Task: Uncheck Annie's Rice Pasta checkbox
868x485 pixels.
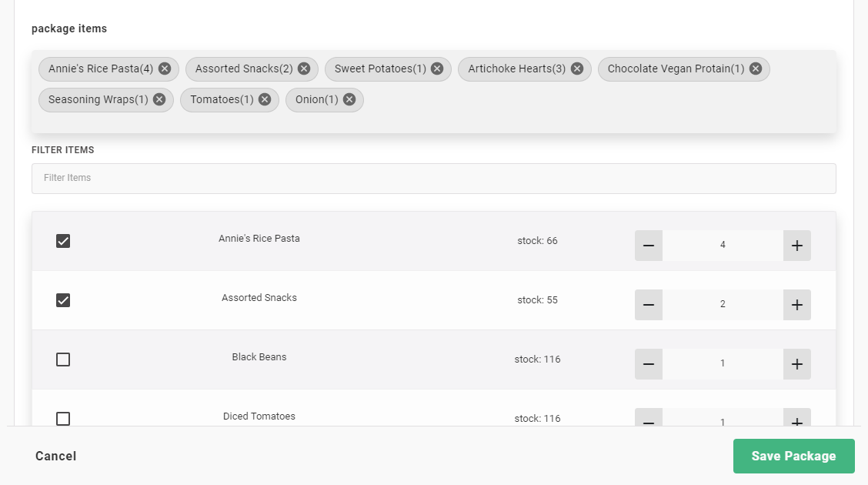Action: point(63,241)
